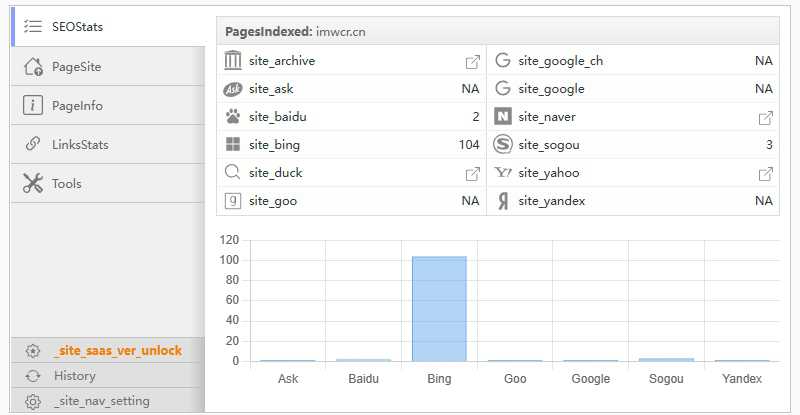Open external link icon for site_archive
This screenshot has height=415, width=800.
click(472, 62)
